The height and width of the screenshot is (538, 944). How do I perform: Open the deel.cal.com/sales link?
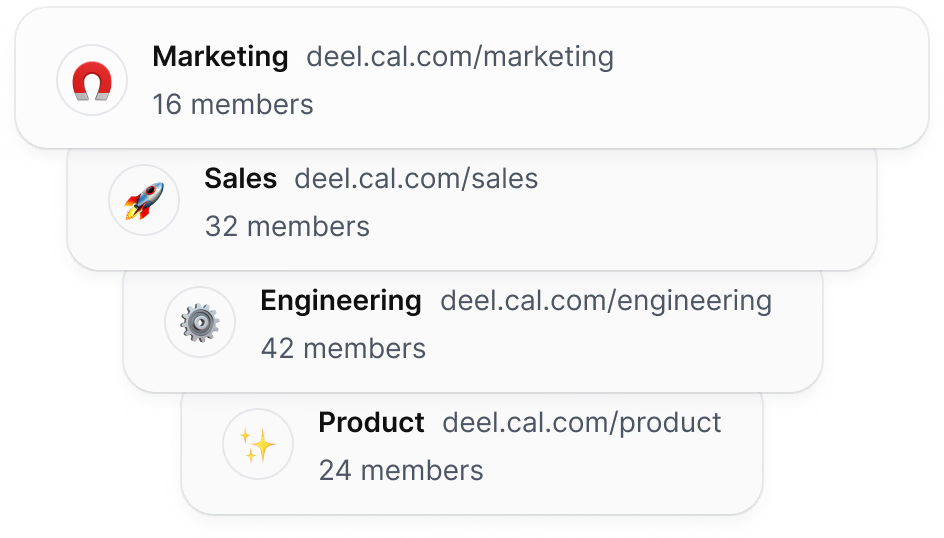[x=416, y=179]
